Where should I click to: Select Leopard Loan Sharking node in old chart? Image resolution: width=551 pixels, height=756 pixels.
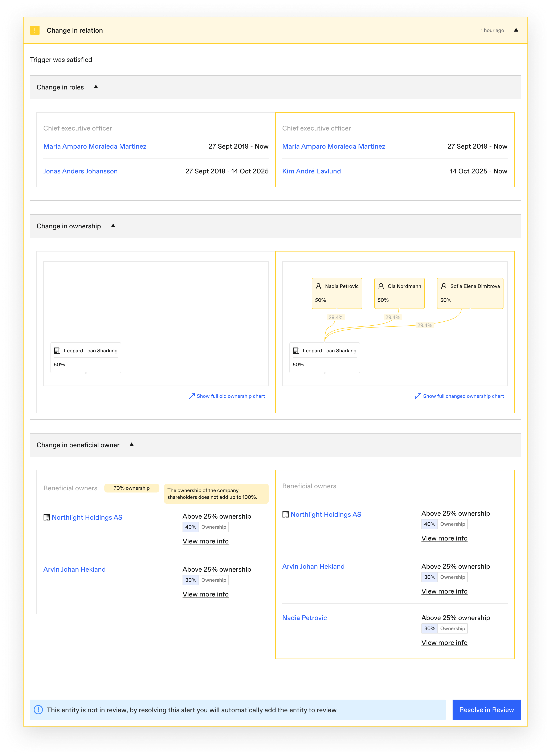86,358
